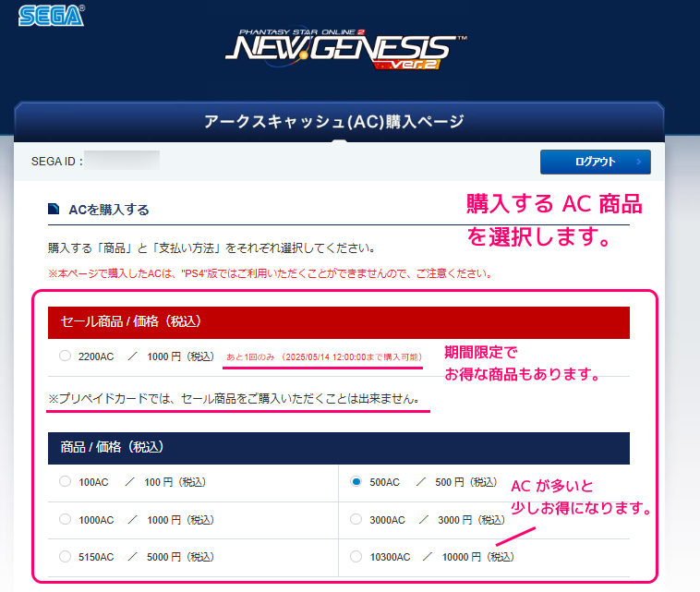Click the page title アークスキャッシュ(AC)購入ページ
This screenshot has width=700, height=592.
click(334, 121)
